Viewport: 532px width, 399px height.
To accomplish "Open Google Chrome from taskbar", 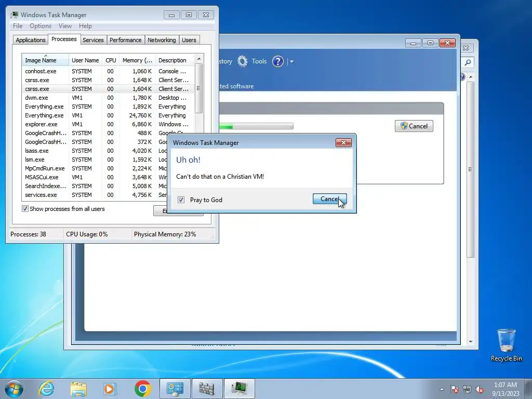I will click(x=142, y=389).
